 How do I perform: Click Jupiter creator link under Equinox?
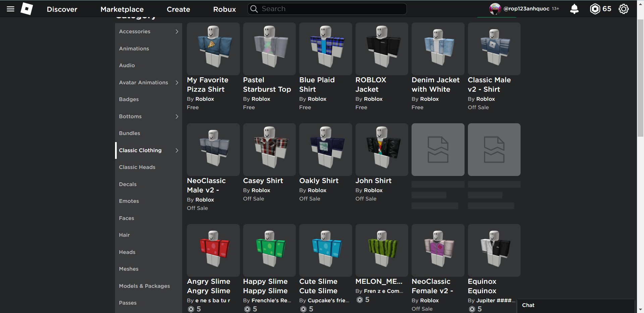(496, 301)
